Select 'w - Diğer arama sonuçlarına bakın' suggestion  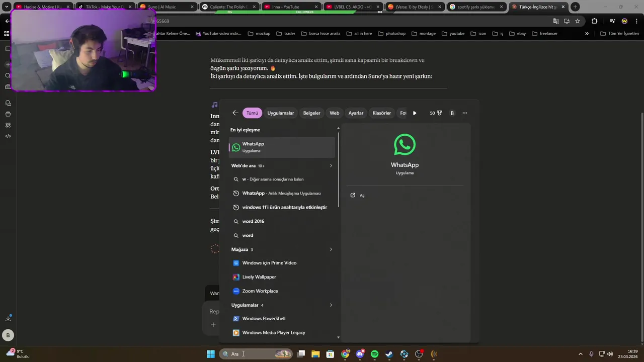coord(282,179)
